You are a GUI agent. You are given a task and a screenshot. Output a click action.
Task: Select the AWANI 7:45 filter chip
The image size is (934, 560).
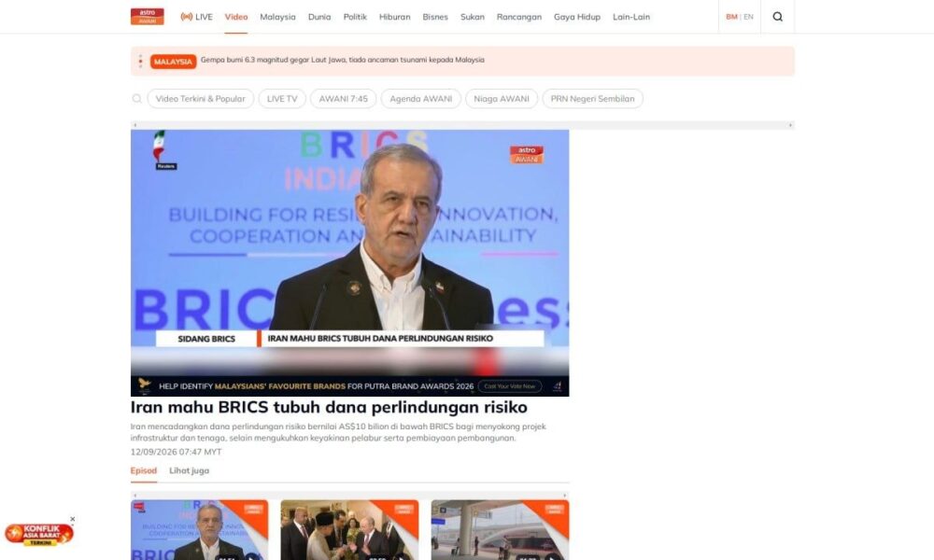[343, 99]
